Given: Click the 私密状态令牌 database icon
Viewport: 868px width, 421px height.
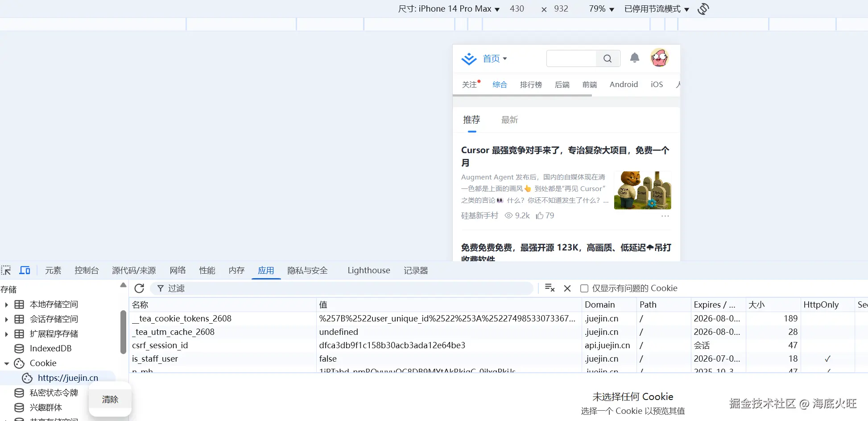Looking at the screenshot, I should 19,393.
